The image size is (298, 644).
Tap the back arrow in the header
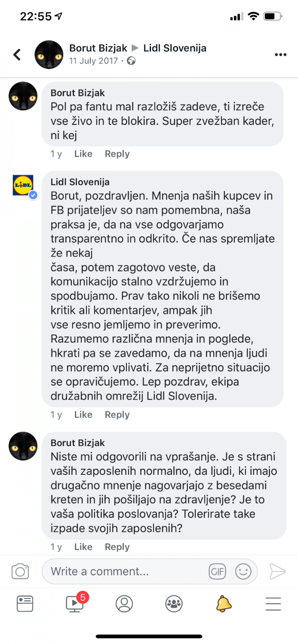17,55
